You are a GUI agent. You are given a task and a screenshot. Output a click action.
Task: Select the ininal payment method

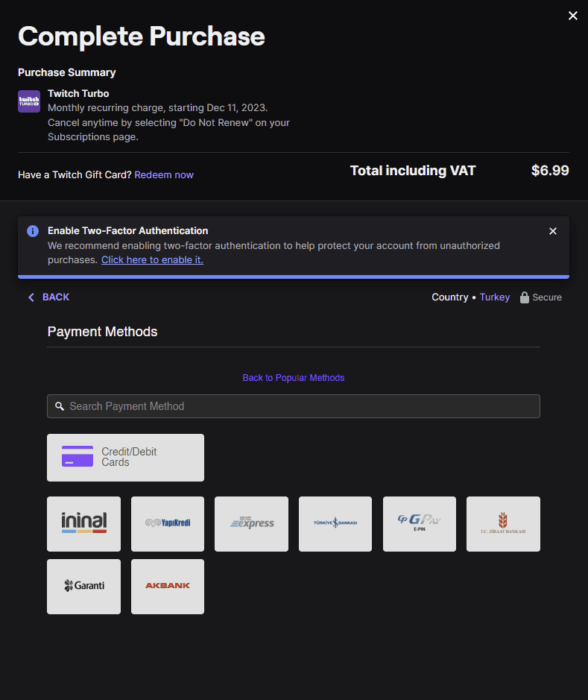(x=84, y=524)
